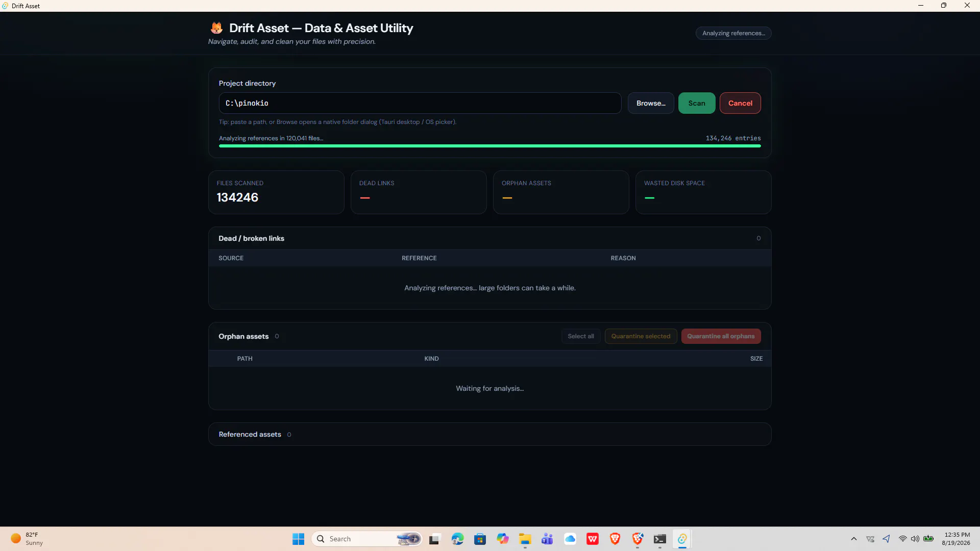Open Copilot from the taskbar
Image resolution: width=980 pixels, height=551 pixels.
coord(503,539)
